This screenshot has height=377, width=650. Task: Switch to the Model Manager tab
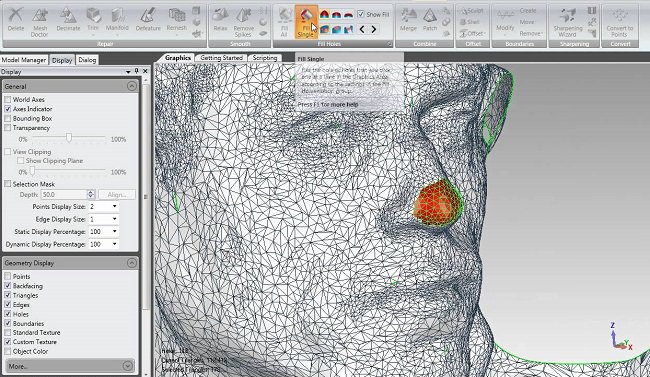click(x=24, y=60)
